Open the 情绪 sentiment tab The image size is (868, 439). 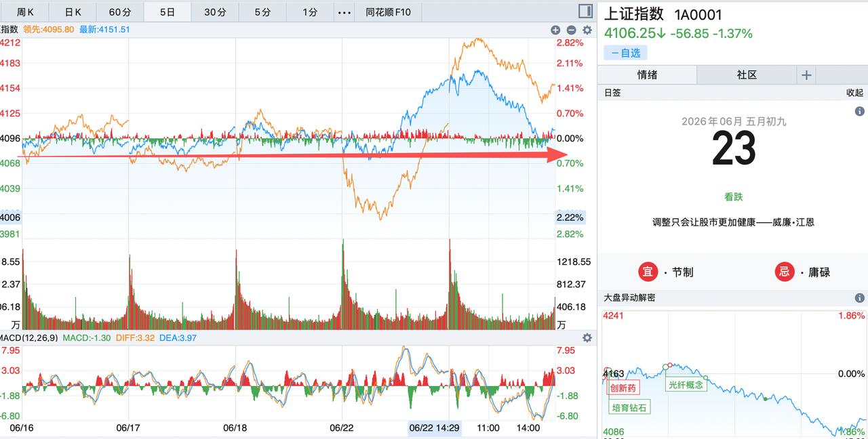[647, 75]
